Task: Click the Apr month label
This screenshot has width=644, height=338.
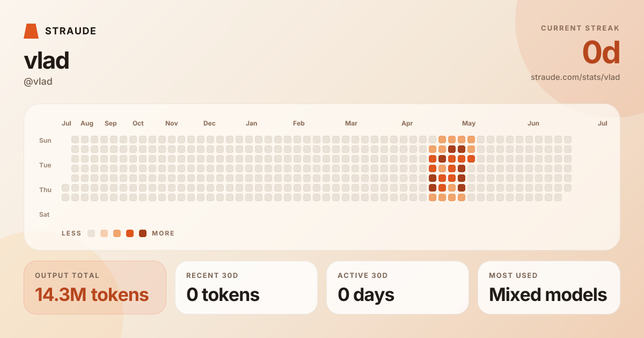Action: point(407,123)
